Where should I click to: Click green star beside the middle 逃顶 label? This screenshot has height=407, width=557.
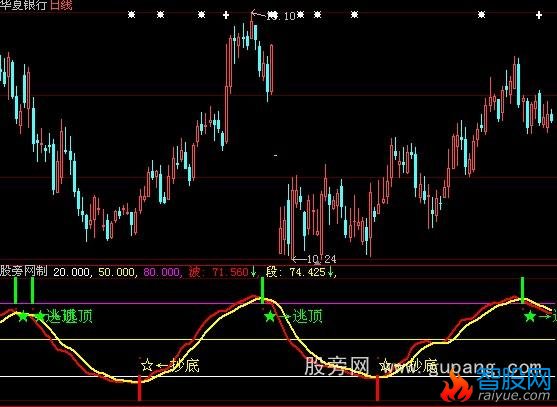pos(270,316)
